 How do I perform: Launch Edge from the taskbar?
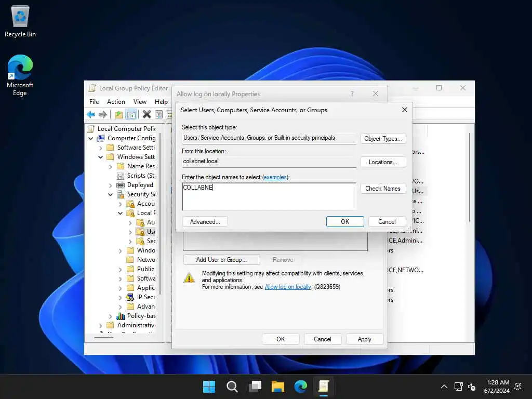coord(301,387)
